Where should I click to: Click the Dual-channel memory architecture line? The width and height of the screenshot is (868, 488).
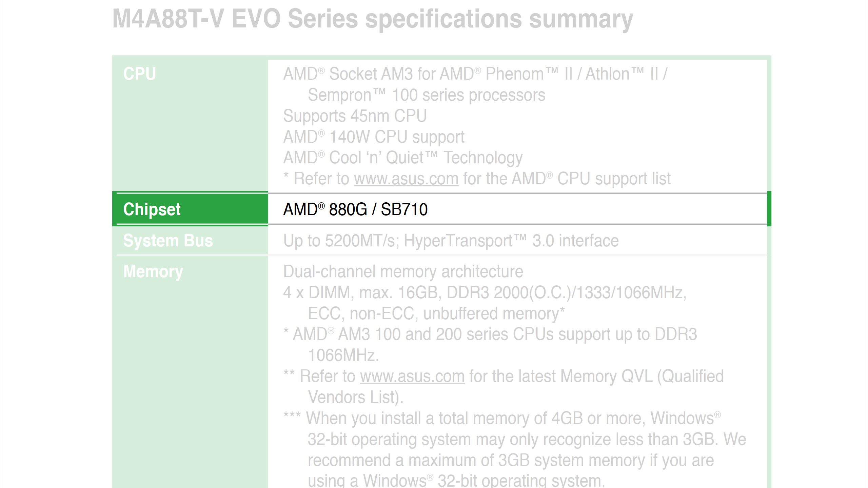(x=403, y=272)
